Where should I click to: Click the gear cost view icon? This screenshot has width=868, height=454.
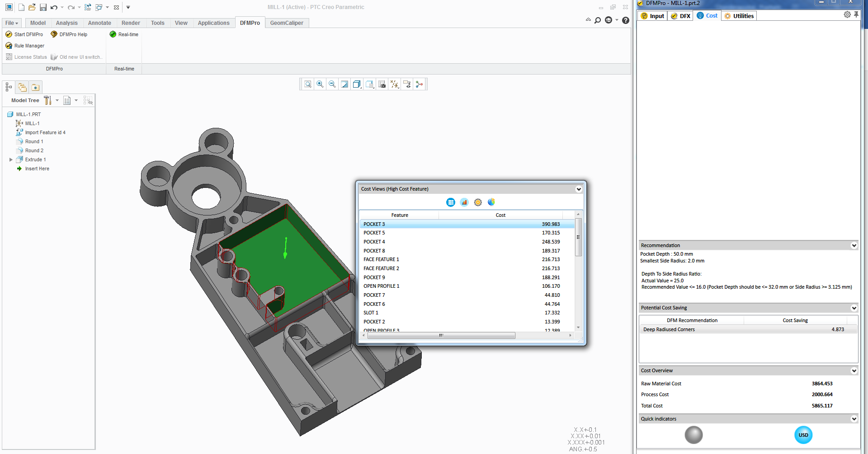pyautogui.click(x=478, y=202)
